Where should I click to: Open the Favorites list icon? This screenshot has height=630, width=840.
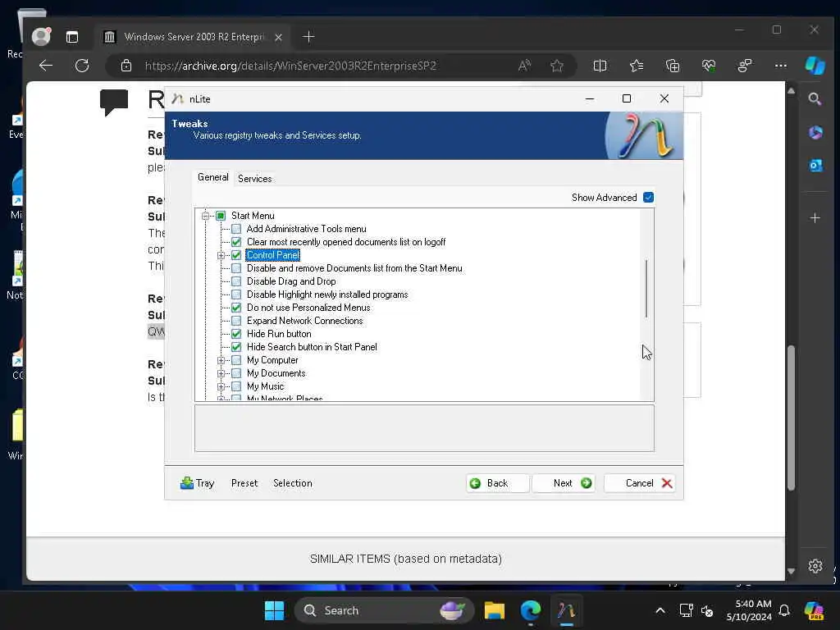tap(637, 66)
